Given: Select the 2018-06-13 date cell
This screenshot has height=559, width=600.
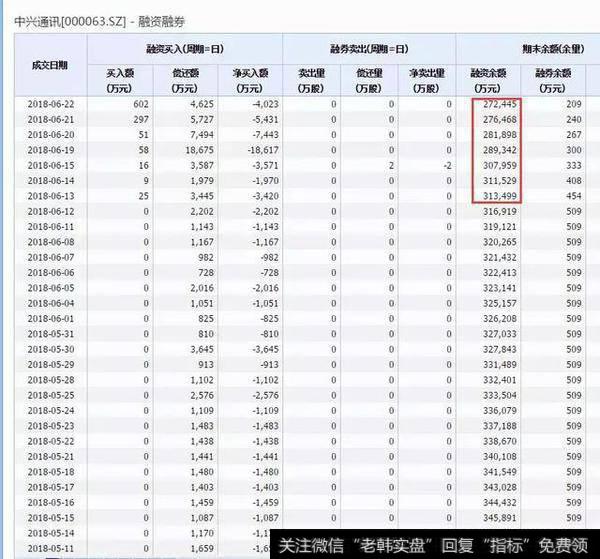Looking at the screenshot, I should point(51,196).
